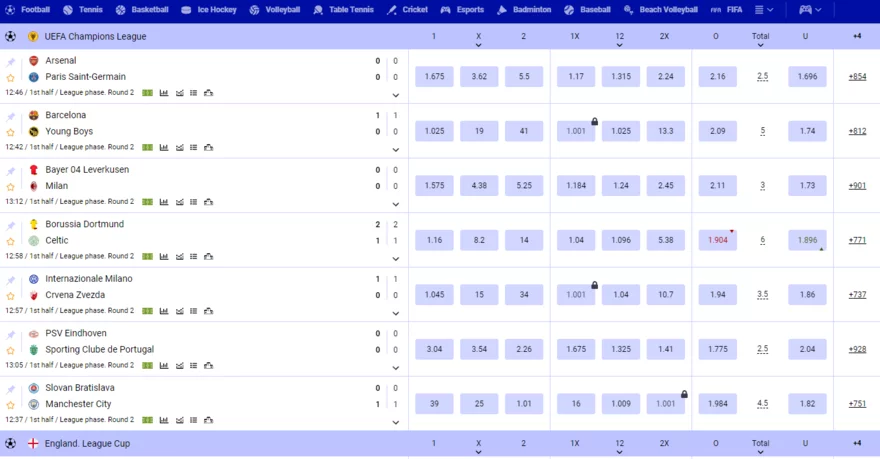This screenshot has height=459, width=880.
Task: Open the list icon for Internazionale Milano match
Action: [x=193, y=311]
